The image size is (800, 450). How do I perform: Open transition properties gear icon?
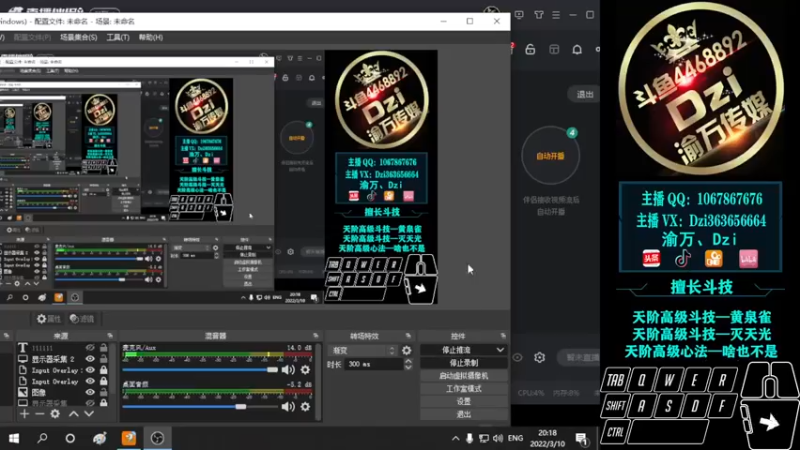tap(407, 351)
